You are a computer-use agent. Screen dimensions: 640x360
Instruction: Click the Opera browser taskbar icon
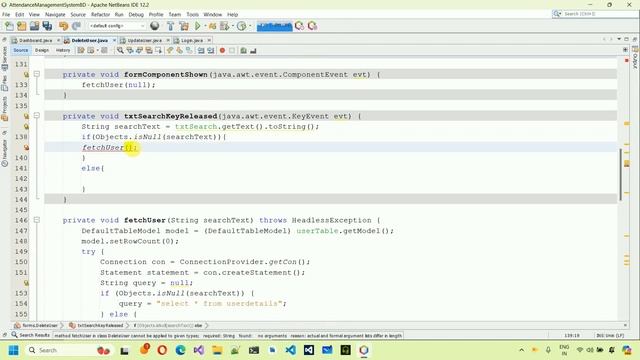tap(162, 350)
